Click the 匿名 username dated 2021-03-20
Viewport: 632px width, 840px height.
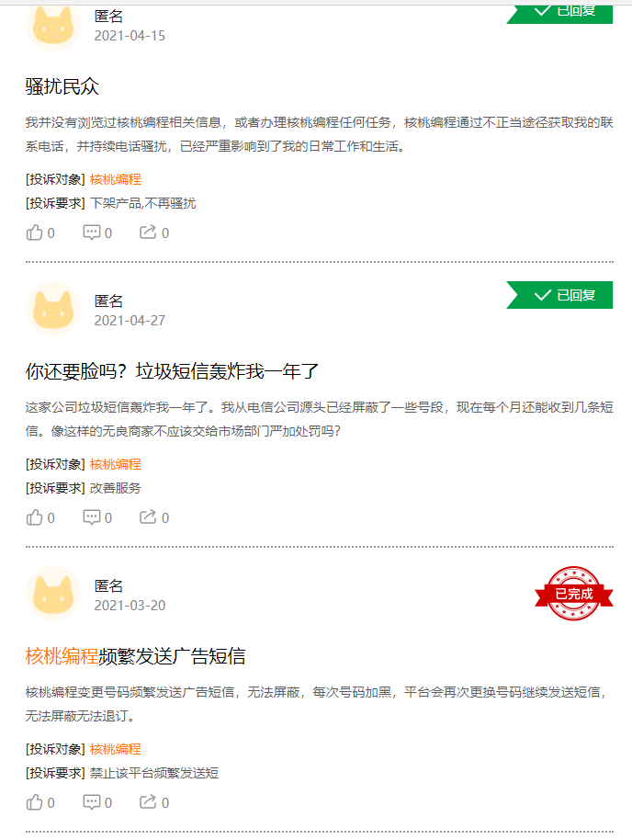[x=108, y=585]
